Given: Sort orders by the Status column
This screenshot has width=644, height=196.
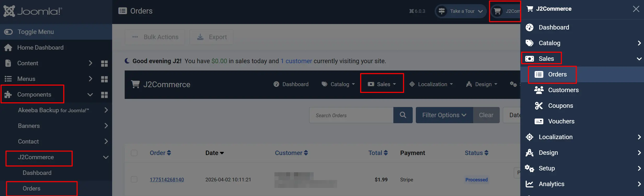Looking at the screenshot, I should [476, 153].
